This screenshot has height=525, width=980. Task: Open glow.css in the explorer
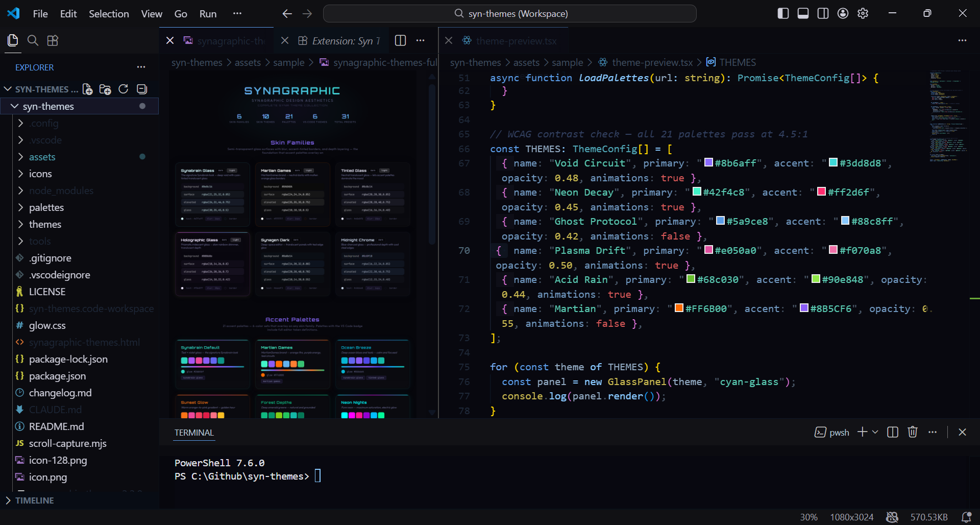pos(47,325)
